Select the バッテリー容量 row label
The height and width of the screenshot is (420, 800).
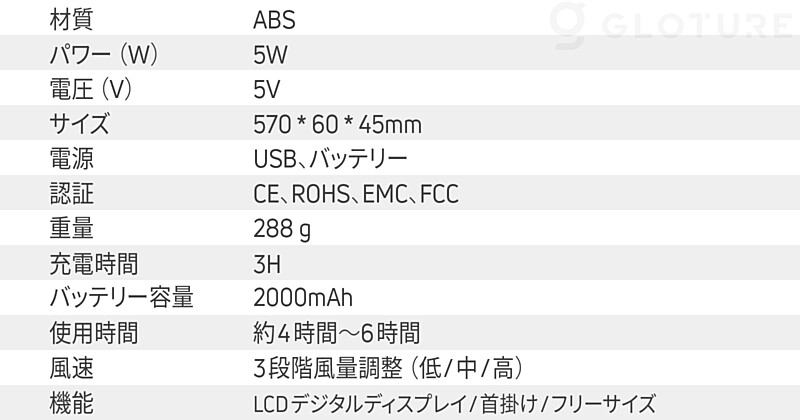coord(121,298)
